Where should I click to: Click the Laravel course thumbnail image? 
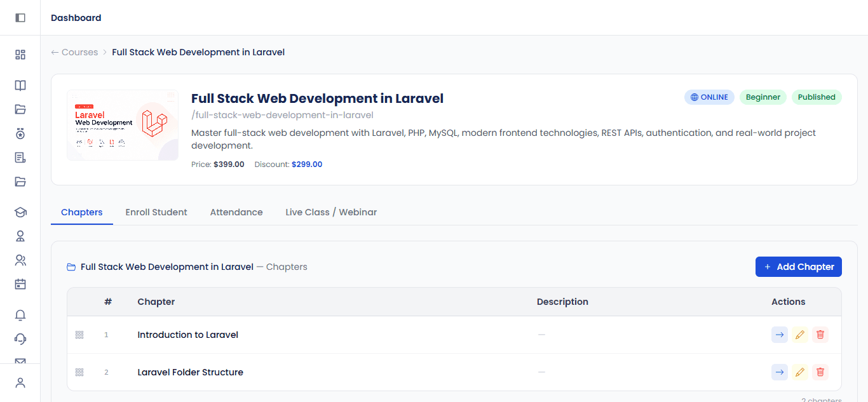pos(123,125)
